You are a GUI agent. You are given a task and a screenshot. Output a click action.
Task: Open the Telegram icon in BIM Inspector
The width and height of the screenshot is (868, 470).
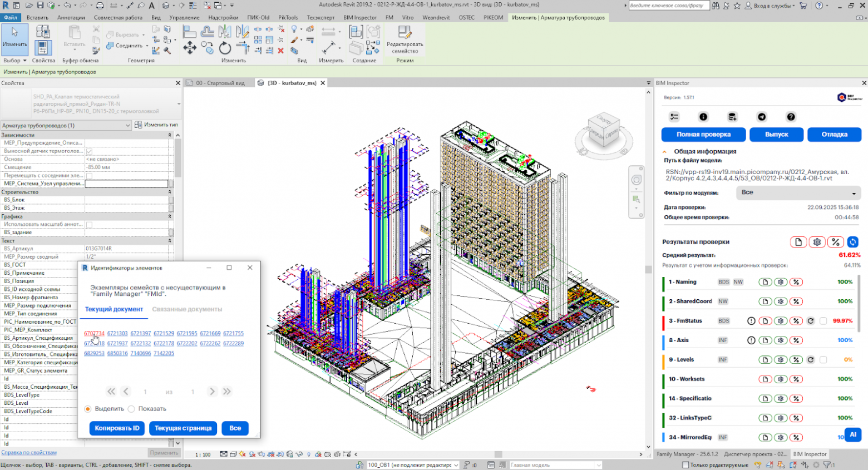click(x=762, y=117)
